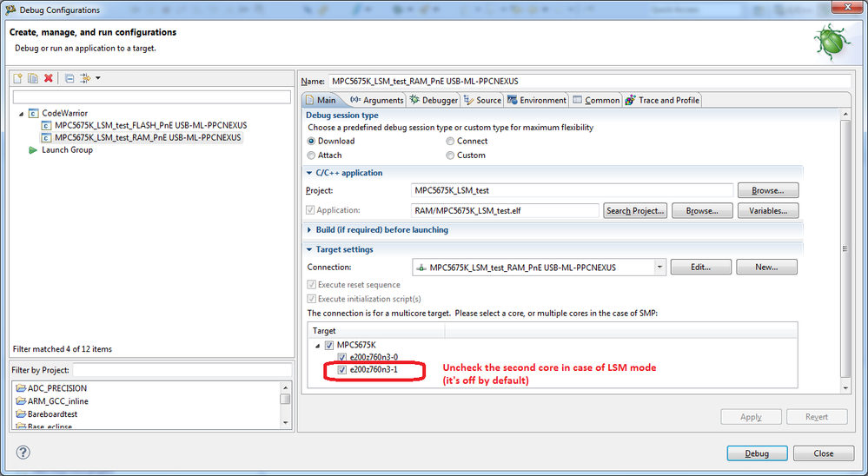Click the ADC_PRECISION folder icon
Image resolution: width=868 pixels, height=476 pixels.
click(x=21, y=388)
